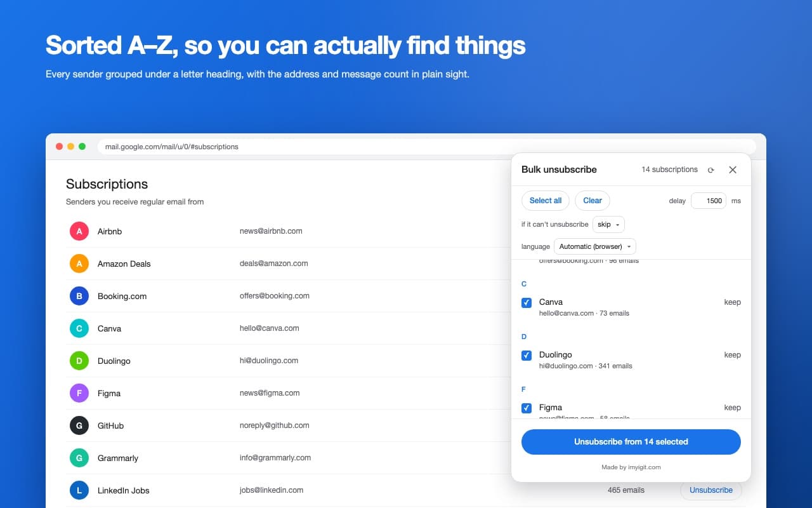The image size is (812, 508).
Task: Uncheck the Duolingo checkbox
Action: point(527,356)
